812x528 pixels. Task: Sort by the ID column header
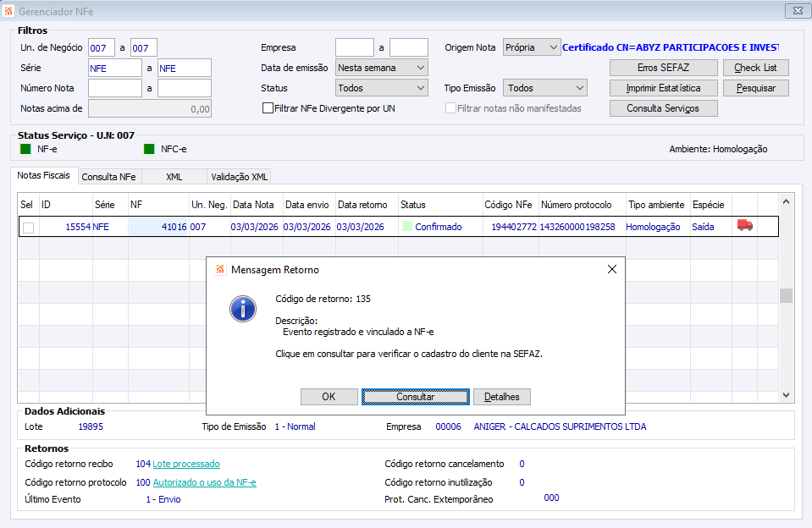point(66,205)
